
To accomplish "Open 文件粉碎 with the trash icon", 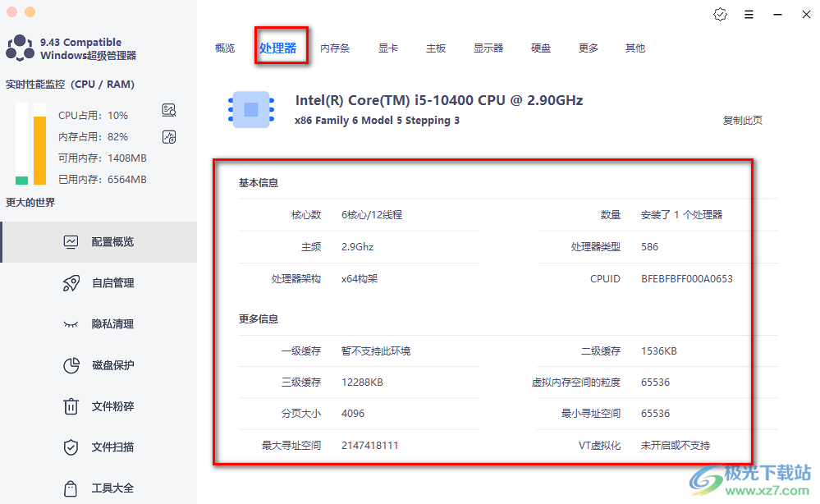I will pyautogui.click(x=98, y=406).
